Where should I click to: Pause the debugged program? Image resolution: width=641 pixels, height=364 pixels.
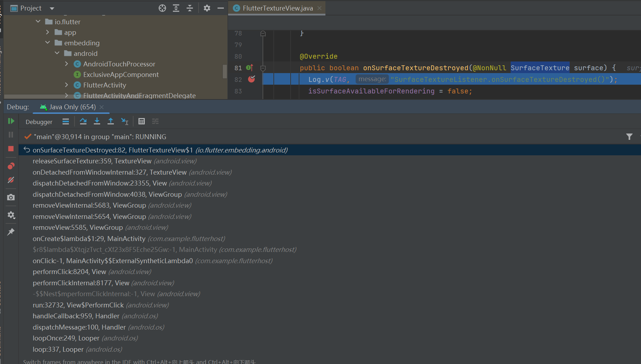(x=11, y=135)
